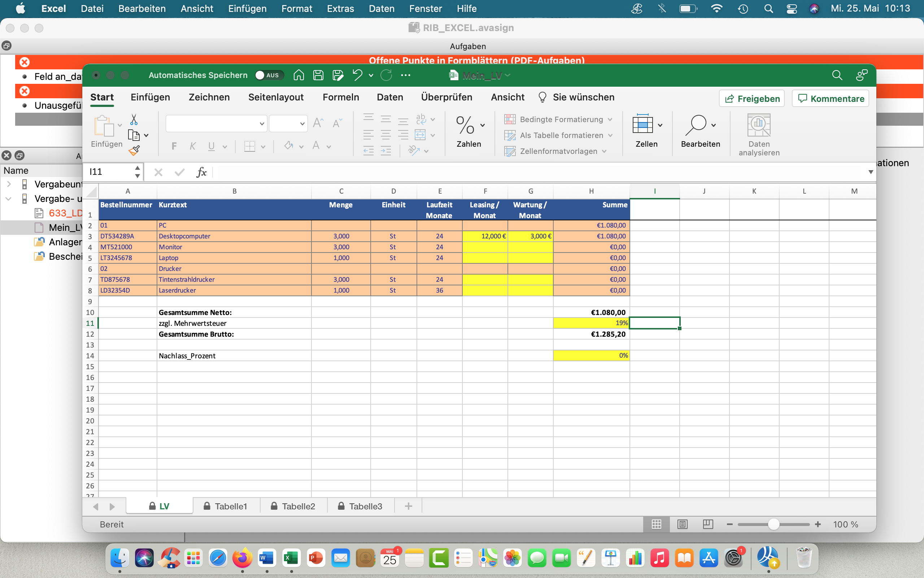The height and width of the screenshot is (578, 924).
Task: Click the merge cells icon
Action: tap(420, 135)
